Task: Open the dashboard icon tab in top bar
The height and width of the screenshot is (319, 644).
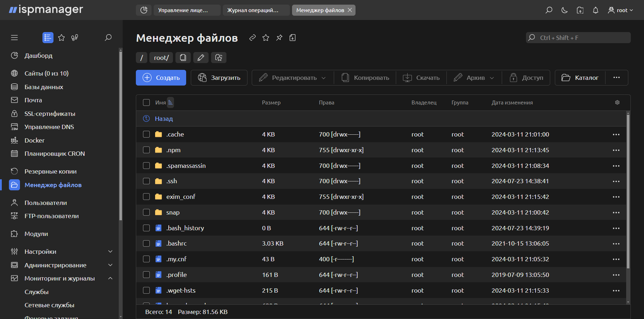Action: [x=144, y=10]
